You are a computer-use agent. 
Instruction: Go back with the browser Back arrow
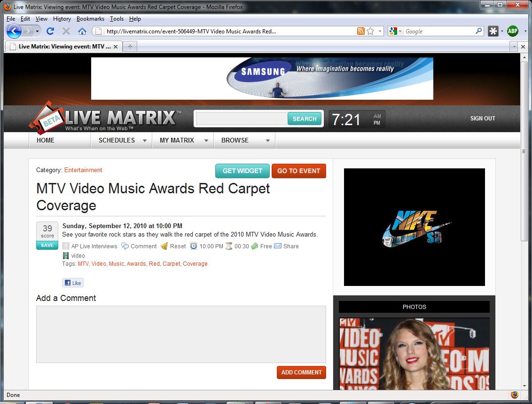point(14,31)
